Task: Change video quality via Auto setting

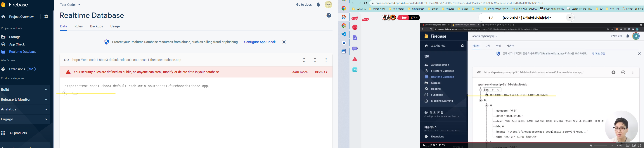Action: (619, 145)
